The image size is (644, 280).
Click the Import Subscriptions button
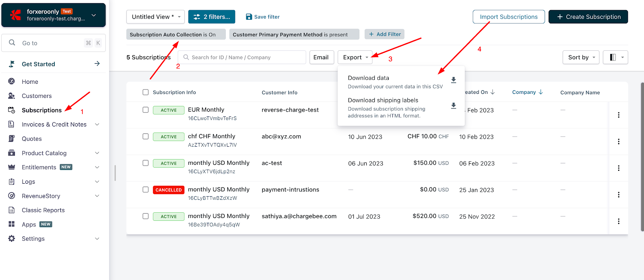[509, 17]
